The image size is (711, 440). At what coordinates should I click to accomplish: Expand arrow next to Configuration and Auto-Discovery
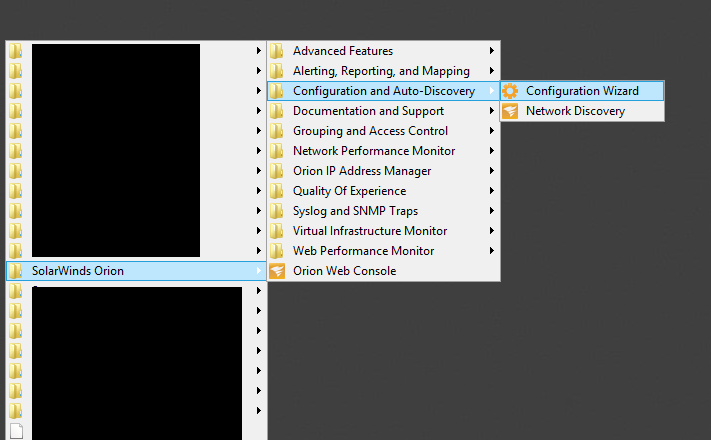coord(492,91)
